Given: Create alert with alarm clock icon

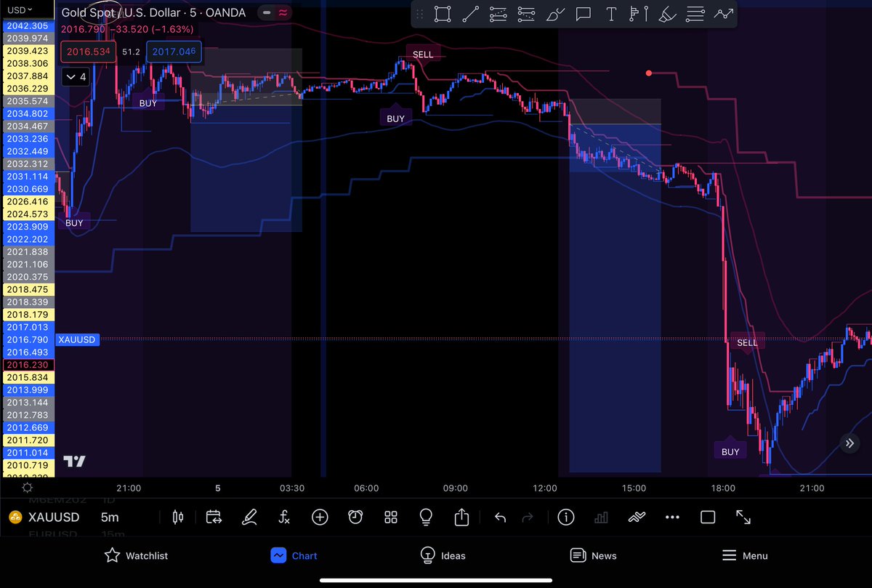Looking at the screenshot, I should [355, 517].
